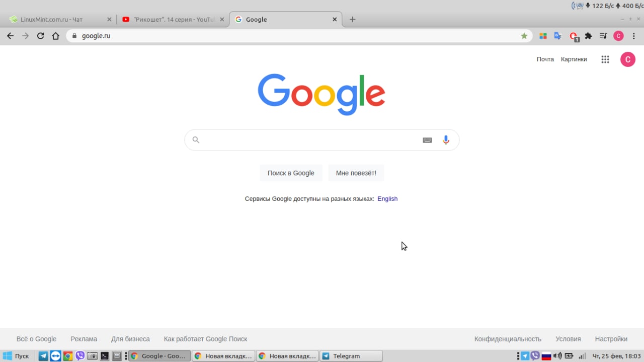Open the Chrome profile avatar in toolbar
Image resolution: width=644 pixels, height=362 pixels.
(x=618, y=36)
